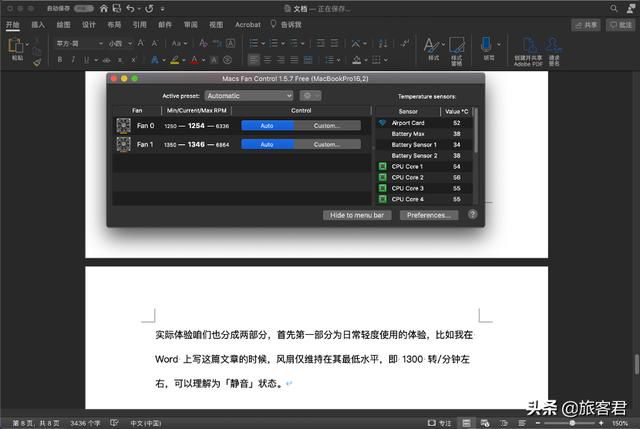The width and height of the screenshot is (640, 429).
Task: Search the document with the magnifier icon
Action: click(x=613, y=8)
